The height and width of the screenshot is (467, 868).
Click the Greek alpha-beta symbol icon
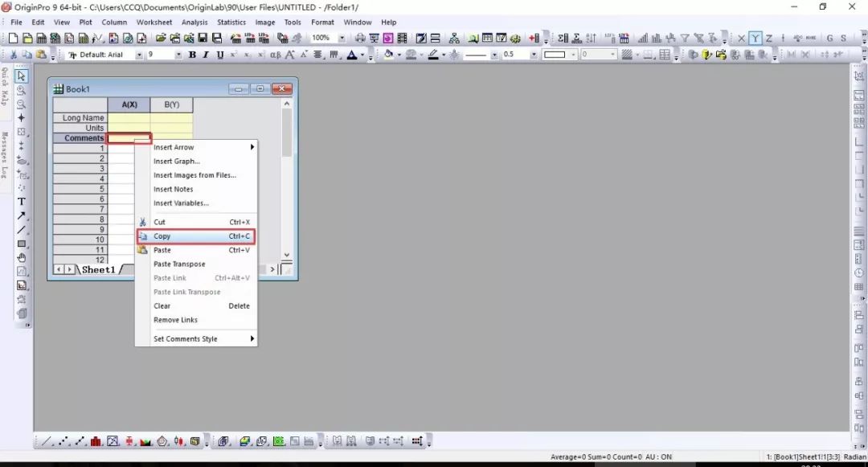click(275, 54)
